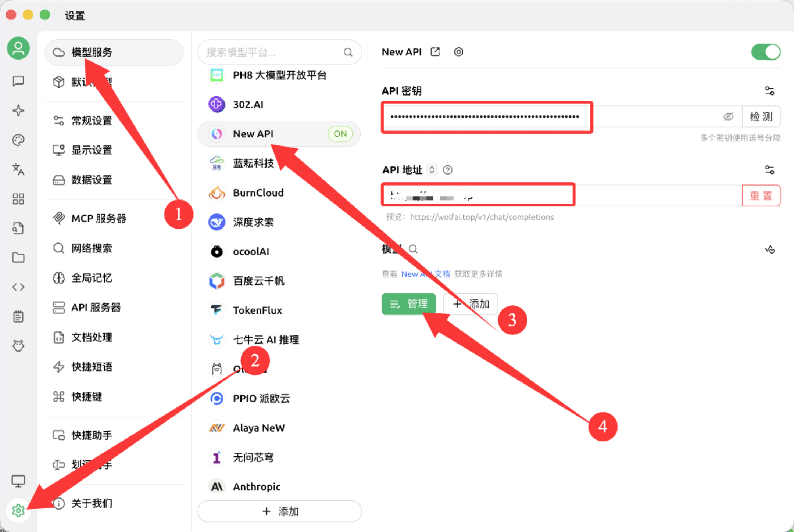The height and width of the screenshot is (532, 794).
Task: Select BurnCloud provider
Action: [279, 193]
